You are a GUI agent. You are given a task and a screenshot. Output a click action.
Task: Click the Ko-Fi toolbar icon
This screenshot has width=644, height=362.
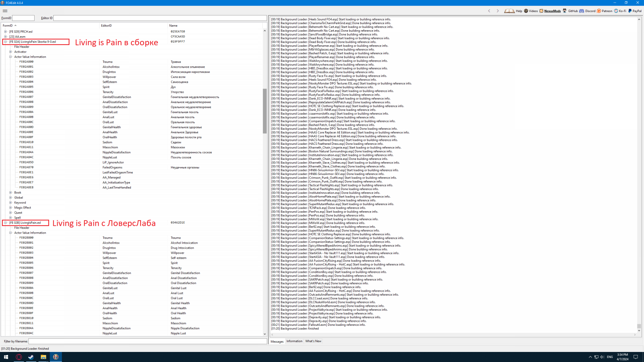(x=620, y=11)
